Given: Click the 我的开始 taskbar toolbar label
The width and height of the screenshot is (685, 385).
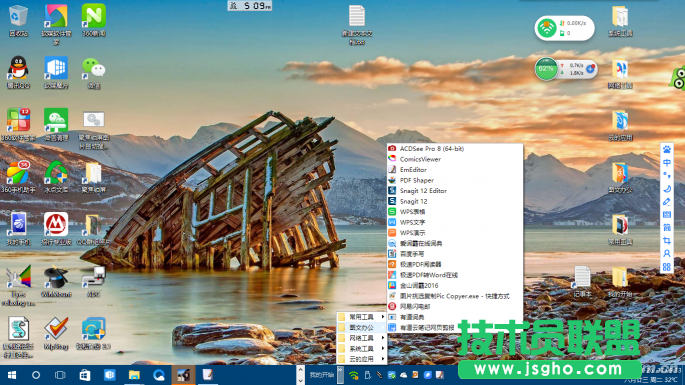Looking at the screenshot, I should coord(322,375).
